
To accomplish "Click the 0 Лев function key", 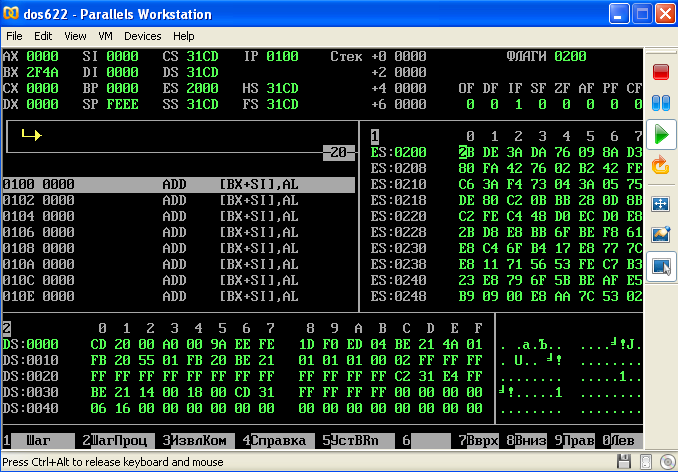I will pyautogui.click(x=622, y=440).
